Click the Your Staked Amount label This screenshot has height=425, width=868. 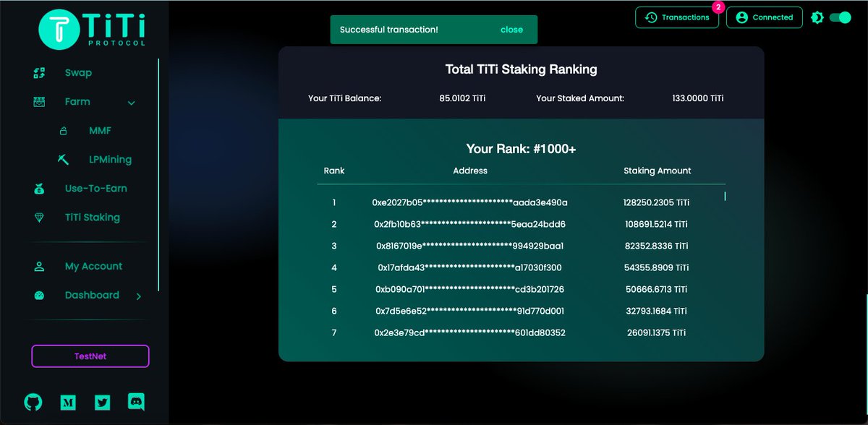coord(580,98)
